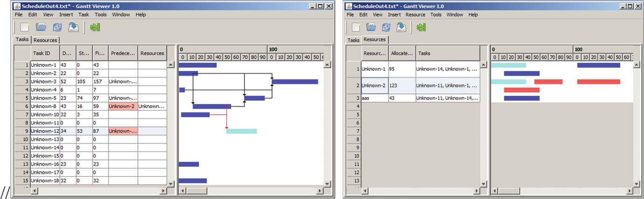Viewport: 644px width, 199px height.
Task: Click Open folder icon in Resources-view window
Action: 371,27
